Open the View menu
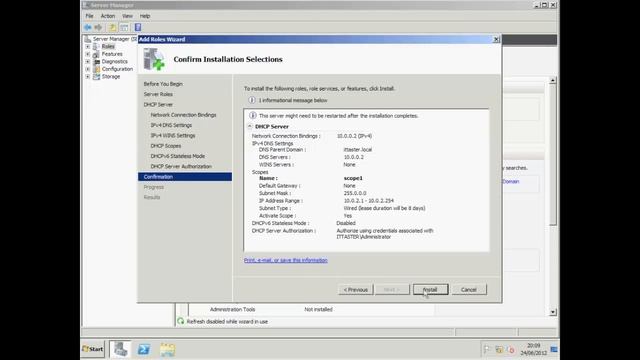 click(127, 16)
